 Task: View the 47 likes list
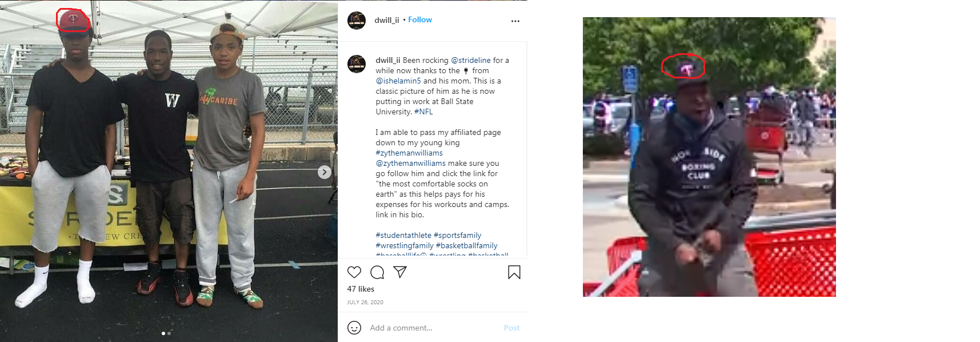[x=361, y=289]
